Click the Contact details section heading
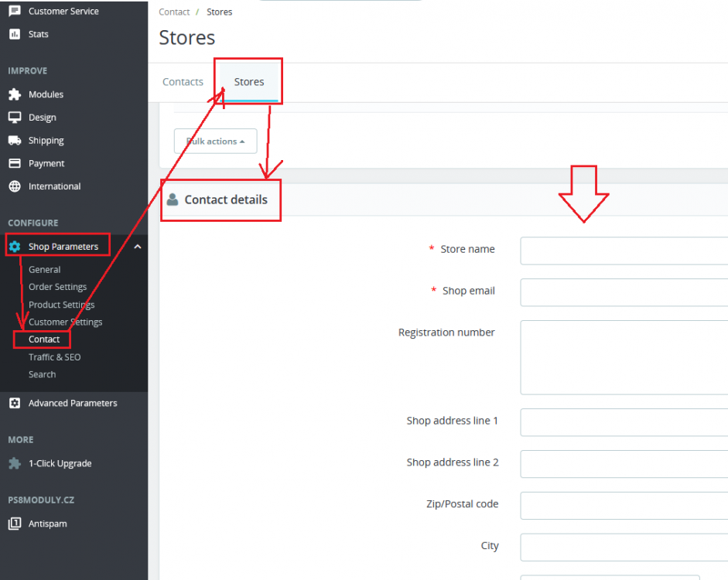Viewport: 728px width, 580px height. (226, 200)
